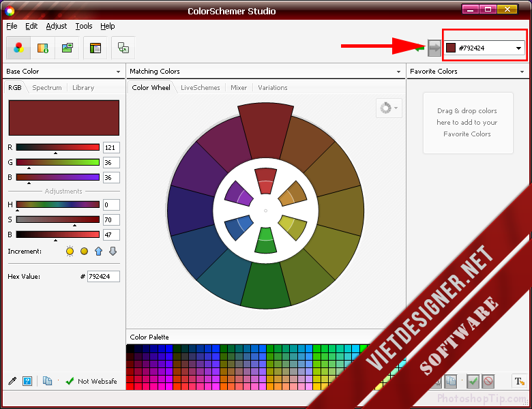
Task: Open the color wheel type selector icon
Action: pos(389,108)
